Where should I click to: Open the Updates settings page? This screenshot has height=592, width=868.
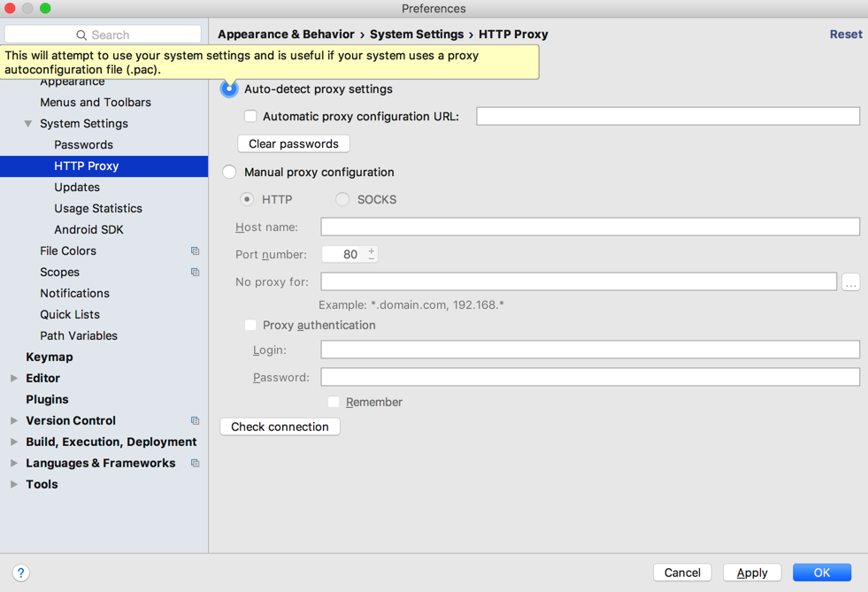[77, 188]
